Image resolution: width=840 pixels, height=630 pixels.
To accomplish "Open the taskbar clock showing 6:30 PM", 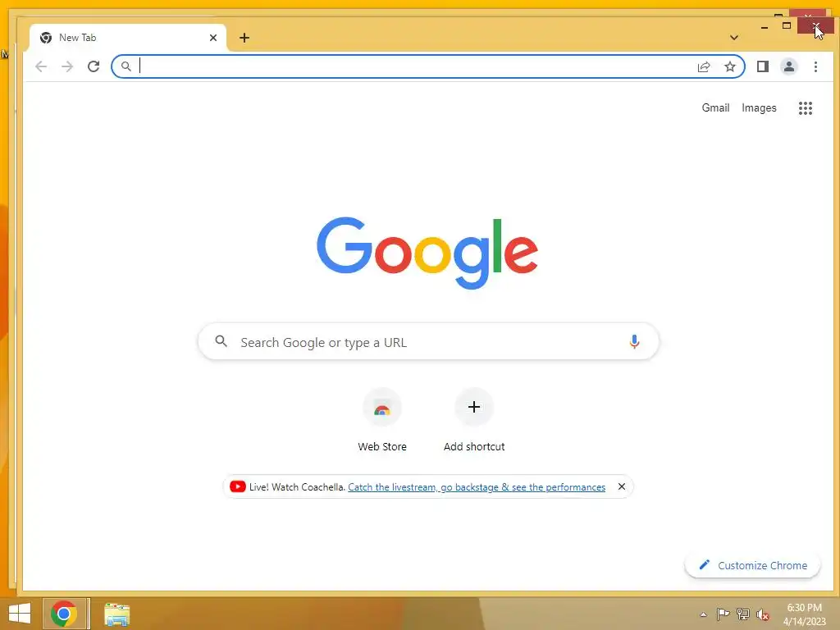I will [804, 614].
